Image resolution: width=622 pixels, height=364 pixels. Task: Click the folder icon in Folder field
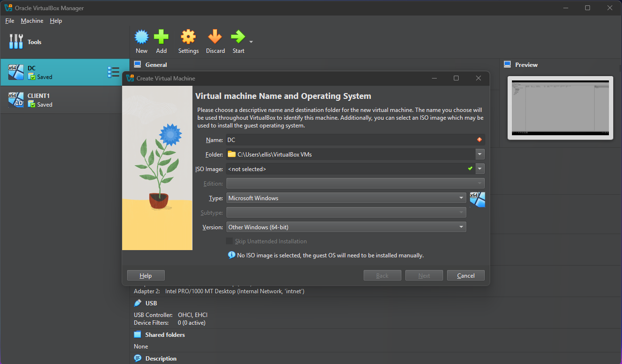point(232,154)
